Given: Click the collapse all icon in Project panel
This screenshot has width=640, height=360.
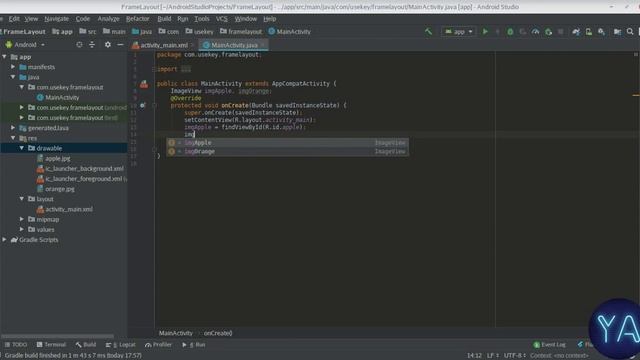Looking at the screenshot, I should pos(92,44).
